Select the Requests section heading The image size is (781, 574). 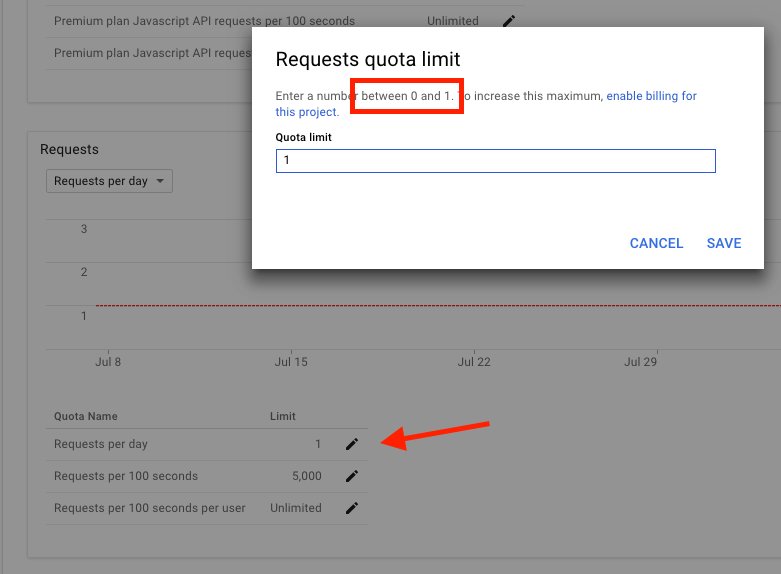(69, 149)
